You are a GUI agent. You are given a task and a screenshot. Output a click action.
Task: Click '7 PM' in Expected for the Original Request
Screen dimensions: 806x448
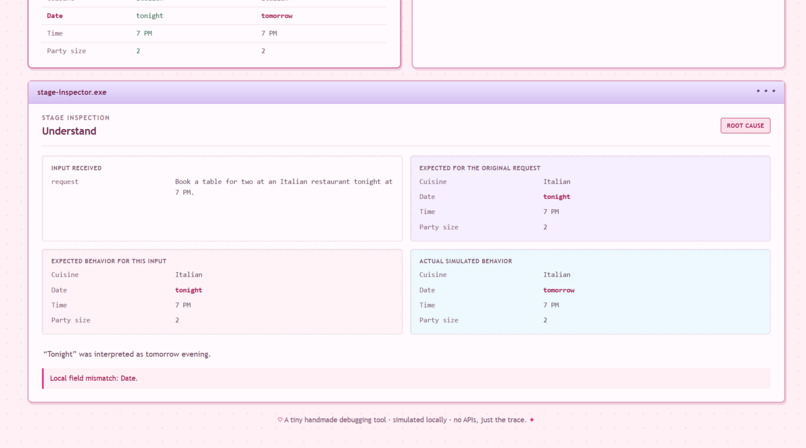click(551, 211)
